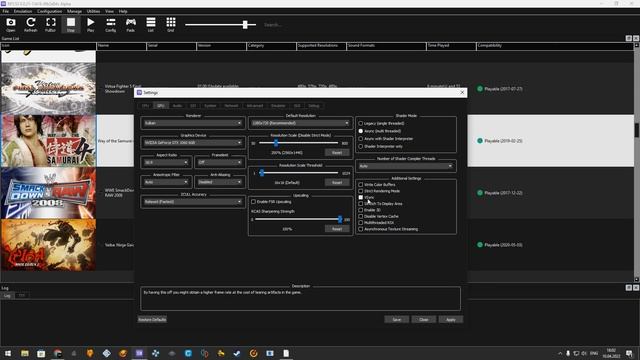The image size is (640, 360).
Task: Open the Config toolbar icon
Action: pos(111,24)
